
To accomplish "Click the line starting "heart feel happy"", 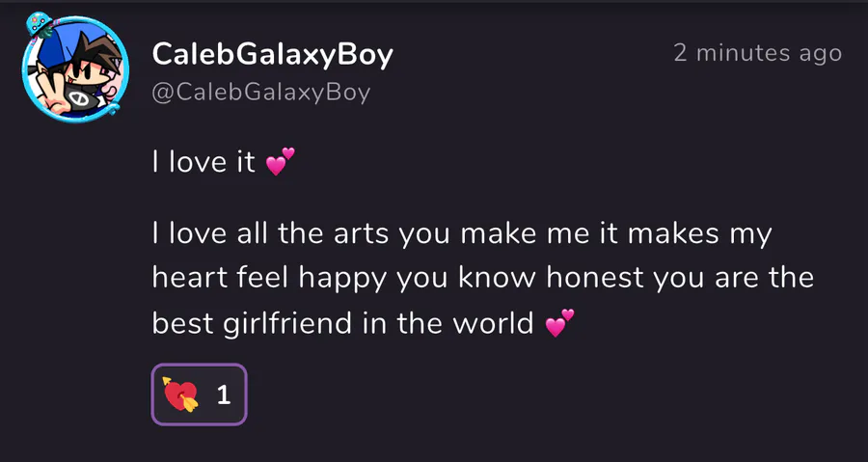I will click(x=482, y=279).
